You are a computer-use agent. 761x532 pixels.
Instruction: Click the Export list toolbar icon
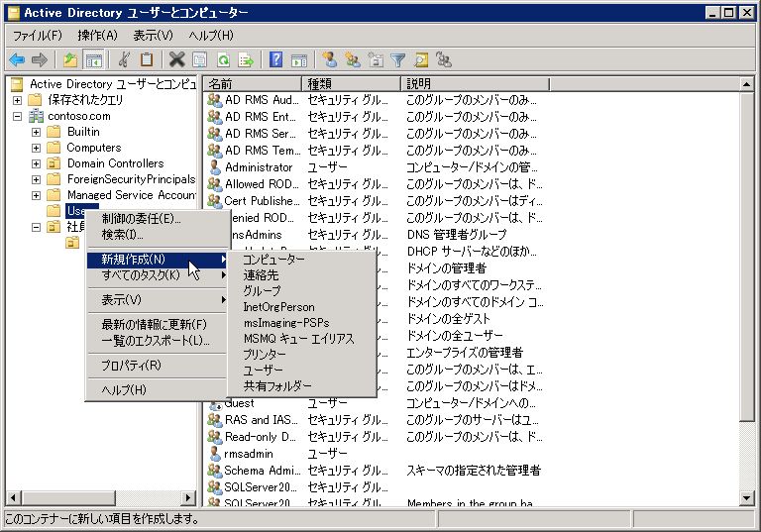pyautogui.click(x=246, y=60)
